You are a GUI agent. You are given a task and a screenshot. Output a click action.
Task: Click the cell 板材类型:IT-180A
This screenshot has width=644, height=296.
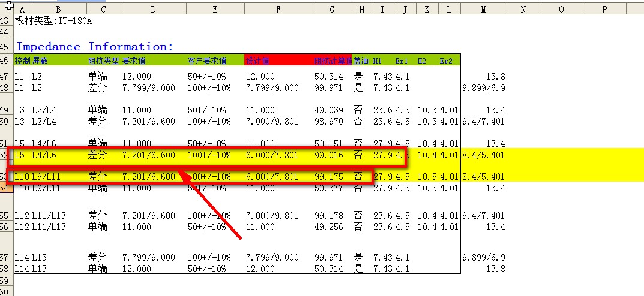[53, 21]
